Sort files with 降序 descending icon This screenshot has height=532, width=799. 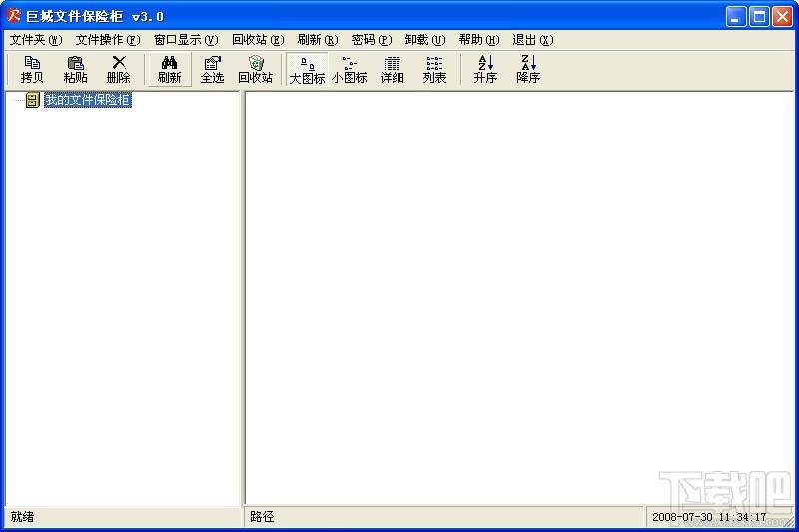coord(528,69)
